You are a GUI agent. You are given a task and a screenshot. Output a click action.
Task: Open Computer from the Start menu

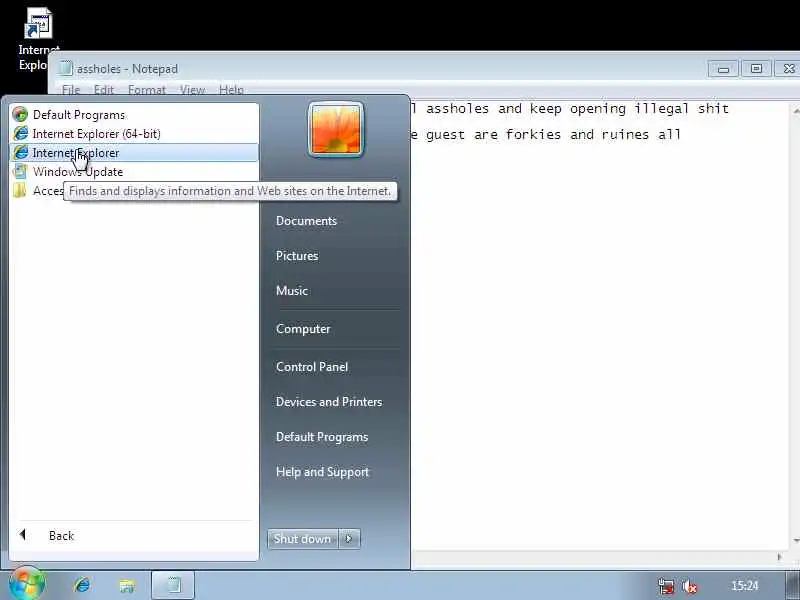point(303,329)
